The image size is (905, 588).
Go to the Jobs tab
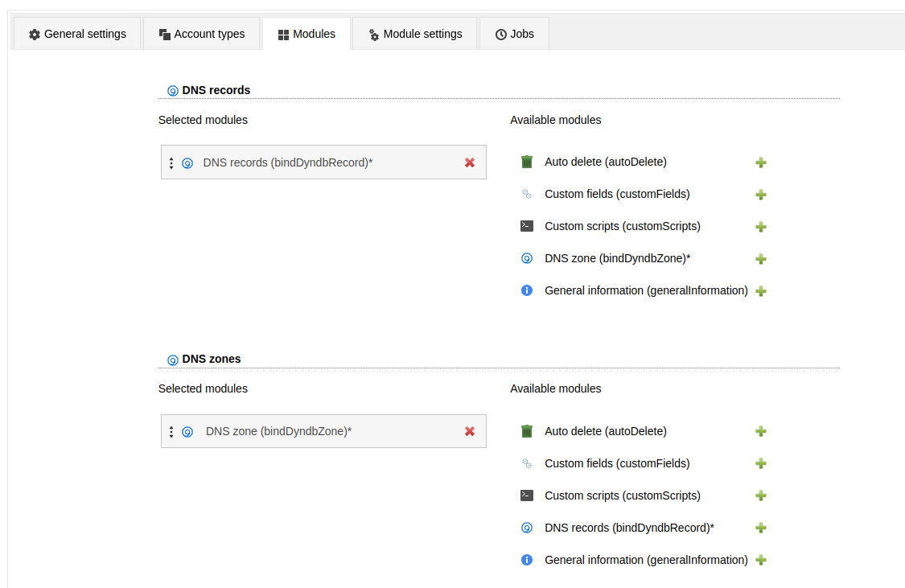pos(514,34)
